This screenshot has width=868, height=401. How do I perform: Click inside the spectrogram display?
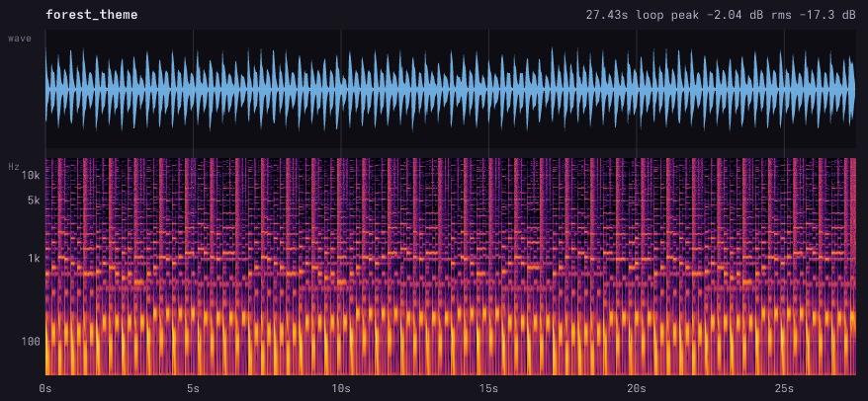(x=451, y=267)
